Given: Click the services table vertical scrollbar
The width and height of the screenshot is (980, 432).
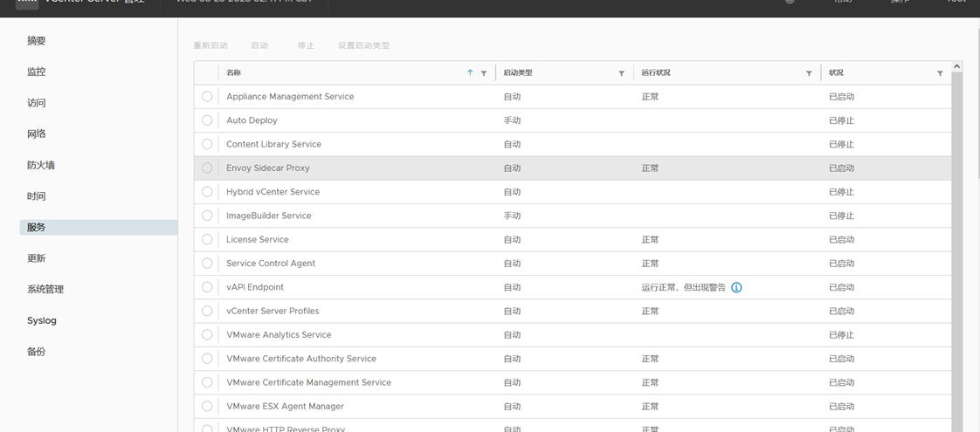Looking at the screenshot, I should pos(957,251).
